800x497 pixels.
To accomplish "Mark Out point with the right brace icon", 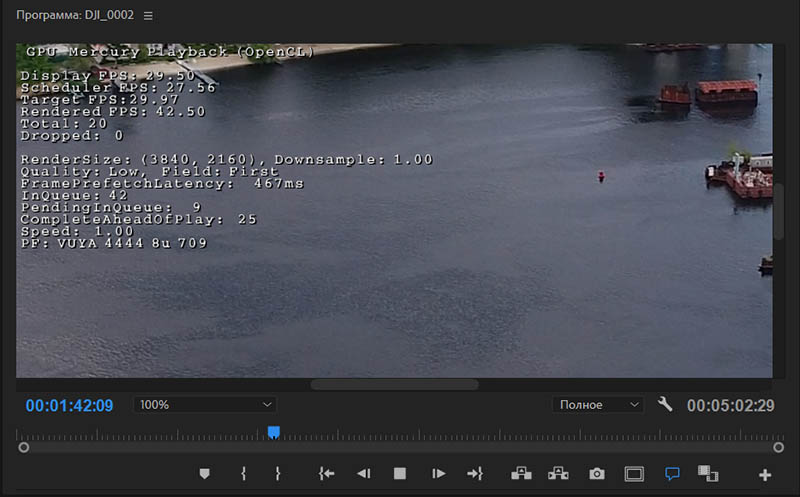I will (278, 474).
